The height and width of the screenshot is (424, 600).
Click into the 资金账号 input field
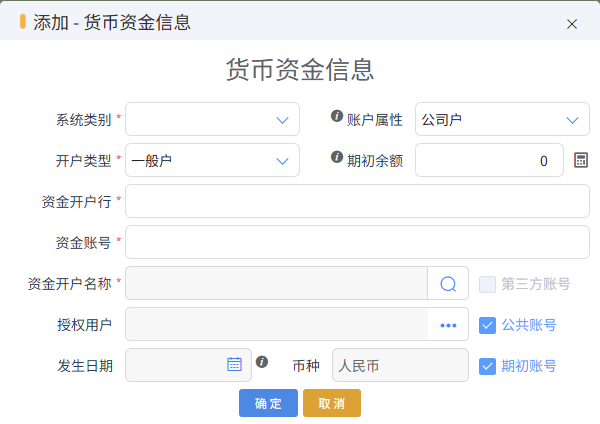[x=357, y=242]
